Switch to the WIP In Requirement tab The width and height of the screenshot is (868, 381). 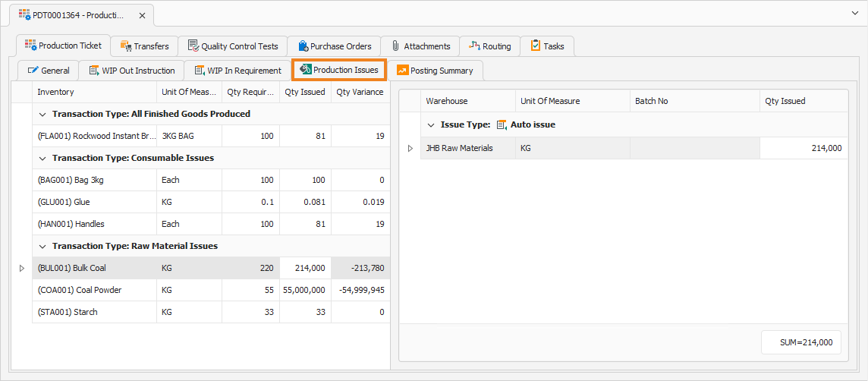(238, 71)
